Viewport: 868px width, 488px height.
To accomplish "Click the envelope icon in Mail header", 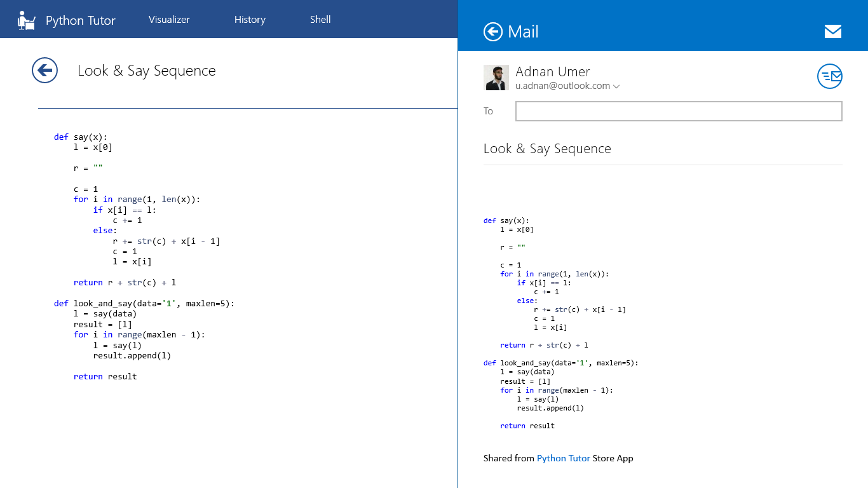I will click(832, 32).
